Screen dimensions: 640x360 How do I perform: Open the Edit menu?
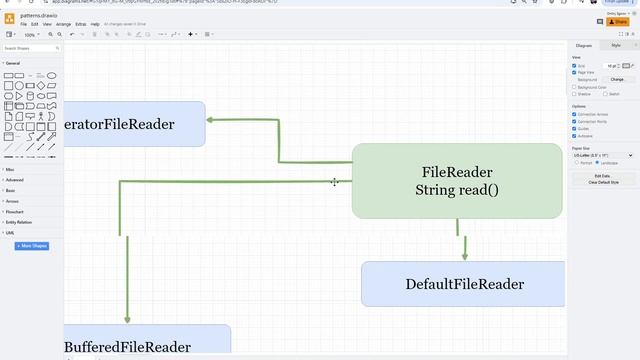[34, 24]
